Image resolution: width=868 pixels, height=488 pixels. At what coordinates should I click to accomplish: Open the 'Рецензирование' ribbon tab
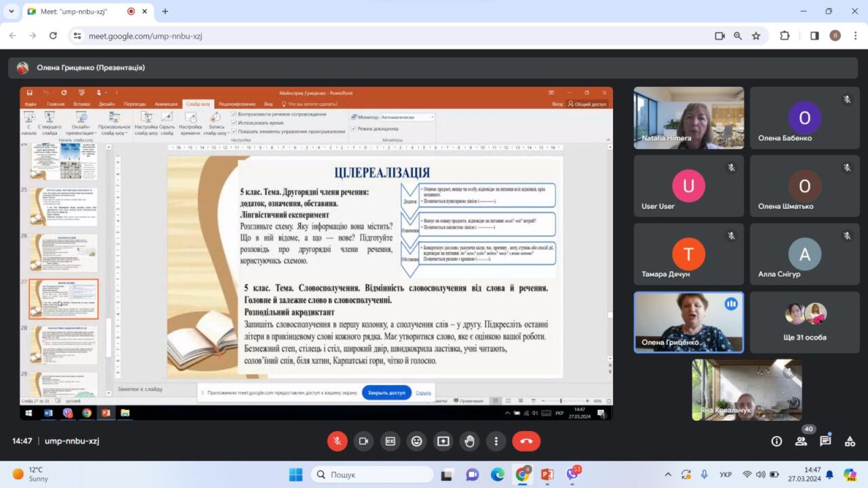[237, 104]
